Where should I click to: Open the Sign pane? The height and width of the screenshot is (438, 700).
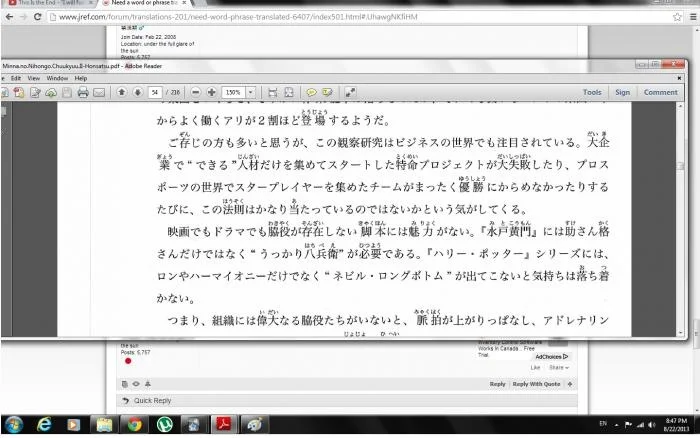pos(622,92)
